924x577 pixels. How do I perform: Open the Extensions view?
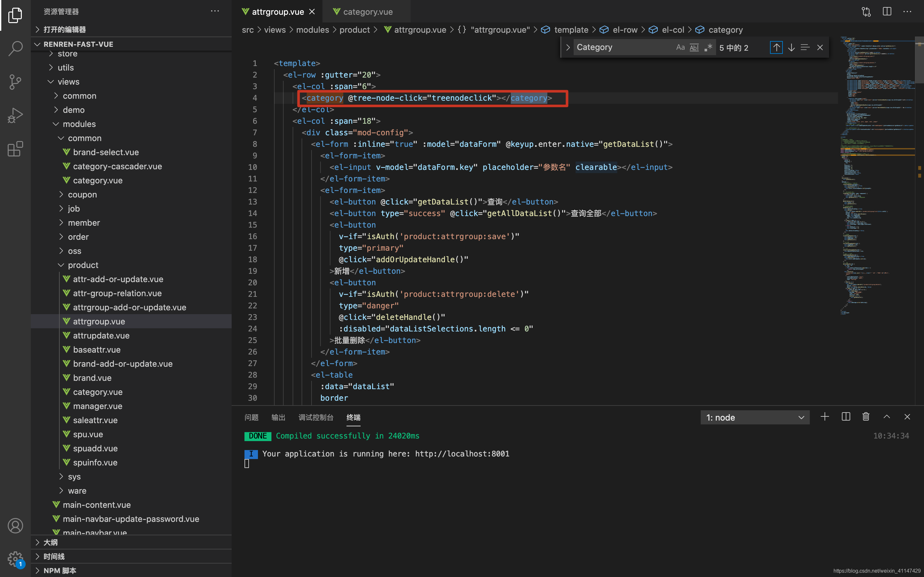tap(15, 149)
